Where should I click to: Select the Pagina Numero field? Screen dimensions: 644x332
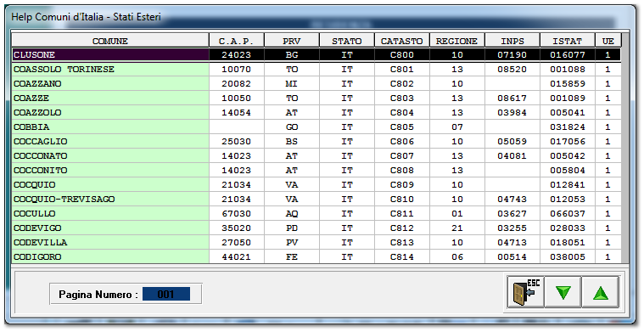pyautogui.click(x=166, y=294)
